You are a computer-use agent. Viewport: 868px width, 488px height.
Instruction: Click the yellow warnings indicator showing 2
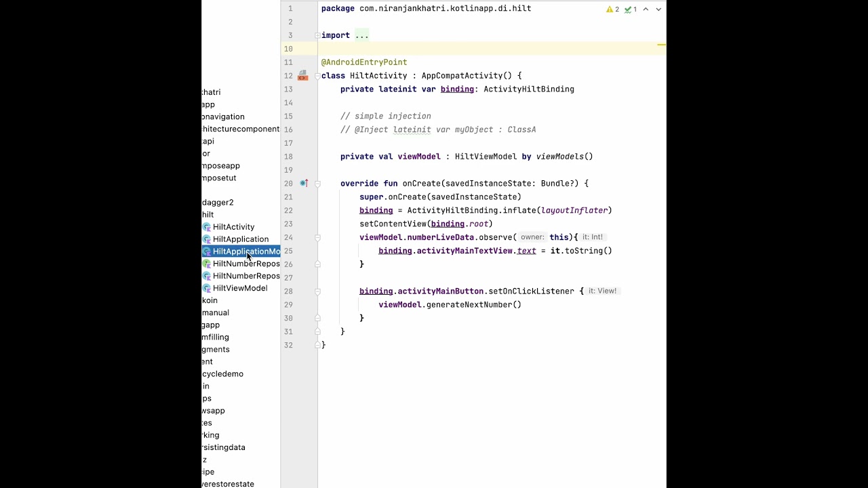pos(612,9)
